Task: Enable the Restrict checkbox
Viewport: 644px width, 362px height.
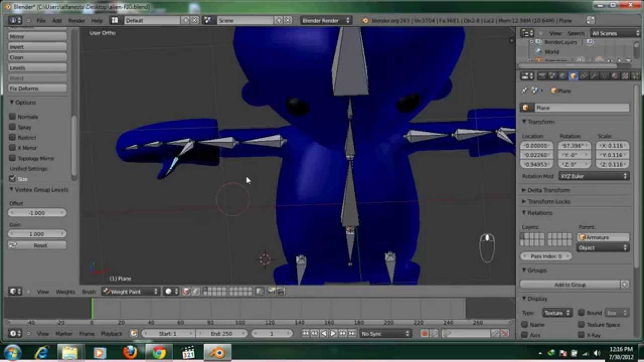Action: (13, 137)
